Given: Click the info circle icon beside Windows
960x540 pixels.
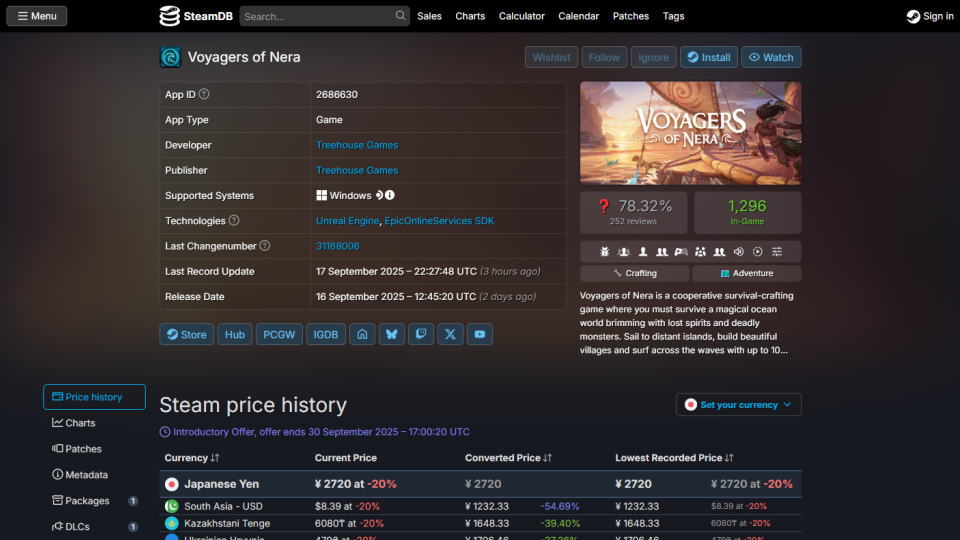Looking at the screenshot, I should pos(390,195).
